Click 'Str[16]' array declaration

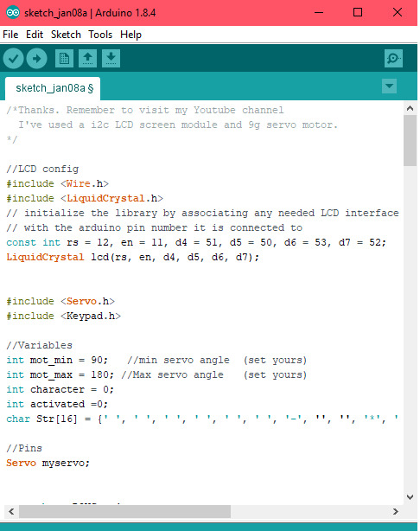(x=57, y=419)
